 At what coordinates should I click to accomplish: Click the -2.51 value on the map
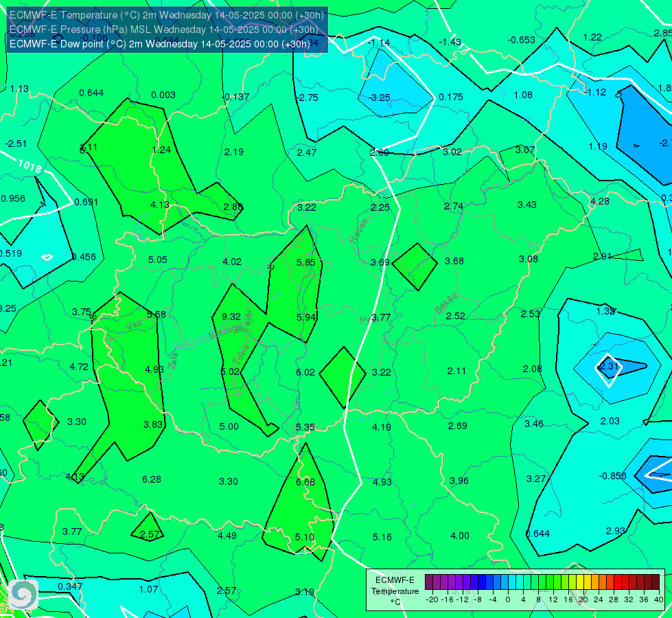pyautogui.click(x=16, y=144)
